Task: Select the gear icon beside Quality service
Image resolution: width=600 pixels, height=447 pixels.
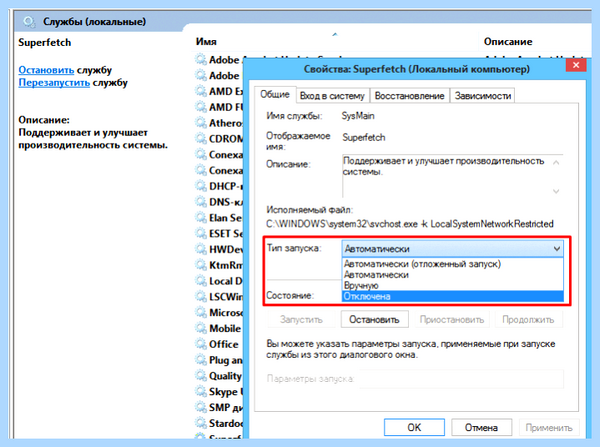Action: (201, 376)
